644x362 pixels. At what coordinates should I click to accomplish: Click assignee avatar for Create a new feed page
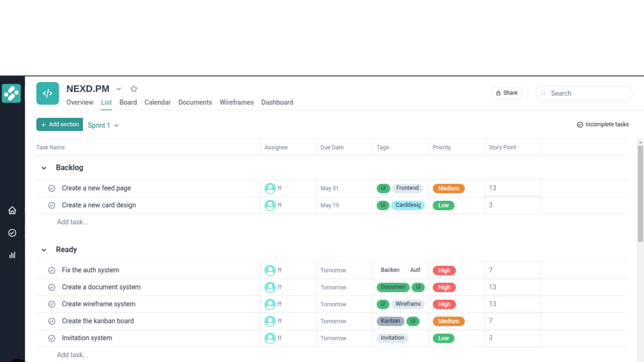270,188
